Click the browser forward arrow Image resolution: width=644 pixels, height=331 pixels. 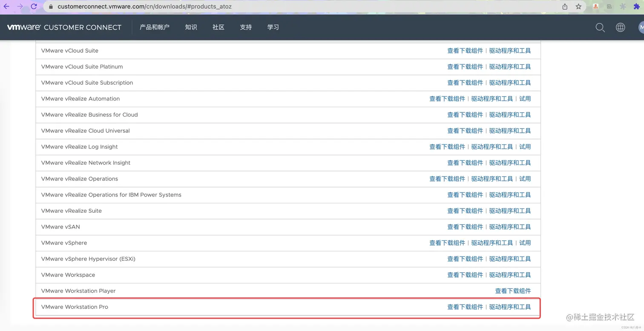click(x=20, y=6)
